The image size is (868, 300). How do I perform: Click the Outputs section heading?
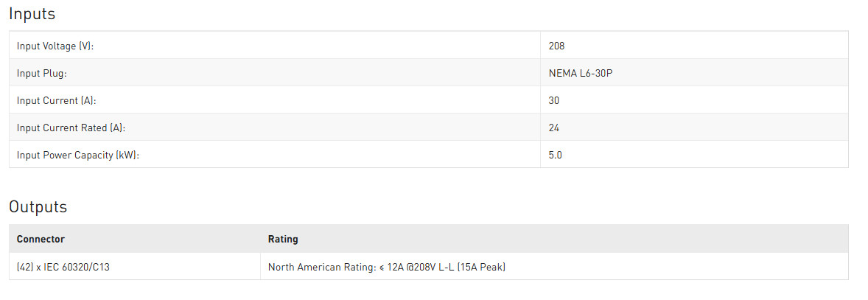click(x=38, y=207)
